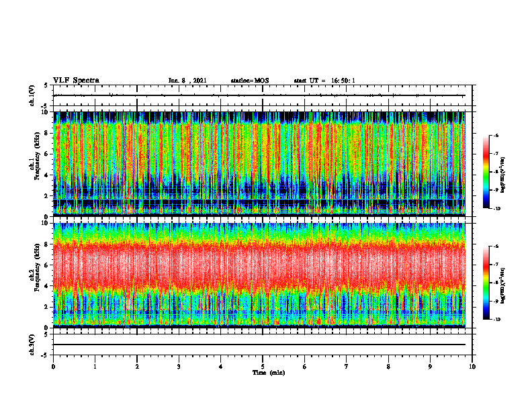Click time axis tick label "4" at bottom
532x411 pixels.
point(221,367)
